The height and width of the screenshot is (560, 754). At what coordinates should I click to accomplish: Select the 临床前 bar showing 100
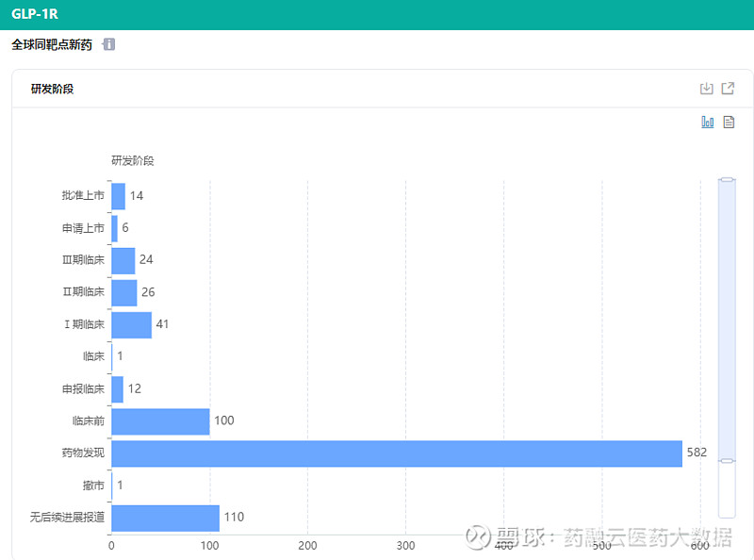pyautogui.click(x=160, y=420)
